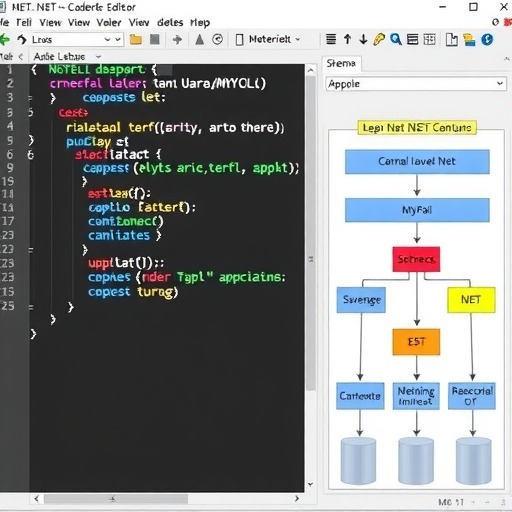Click the red Sotnecs diagram node
The height and width of the screenshot is (512, 512).
[416, 259]
